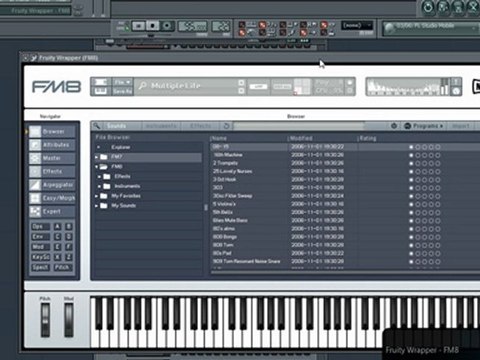Viewport: 480px width, 360px height.
Task: Set fourth rating dot for 808 Tom
Action: [431, 245]
